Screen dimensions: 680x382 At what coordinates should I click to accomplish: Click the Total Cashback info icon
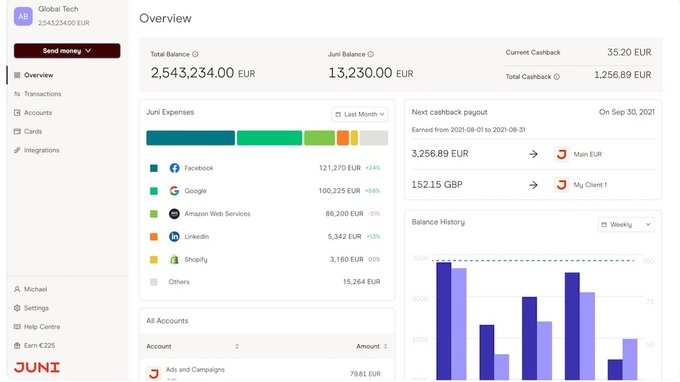[556, 77]
